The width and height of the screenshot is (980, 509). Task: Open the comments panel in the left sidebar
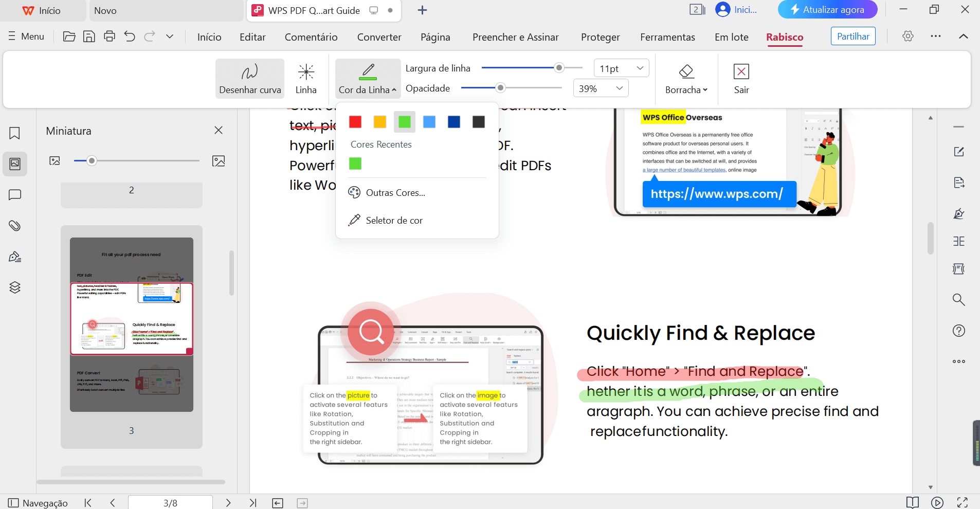click(14, 195)
